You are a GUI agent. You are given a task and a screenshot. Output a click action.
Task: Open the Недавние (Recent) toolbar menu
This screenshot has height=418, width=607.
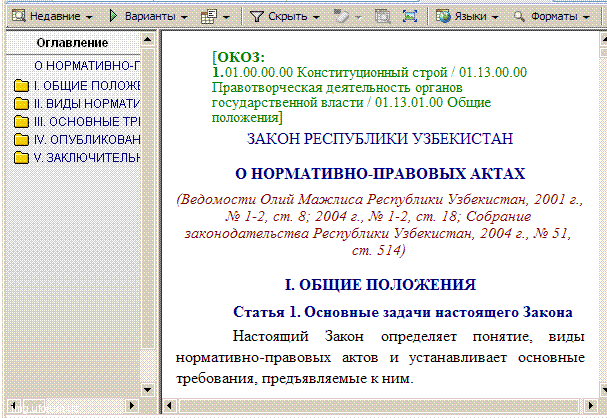(x=52, y=17)
